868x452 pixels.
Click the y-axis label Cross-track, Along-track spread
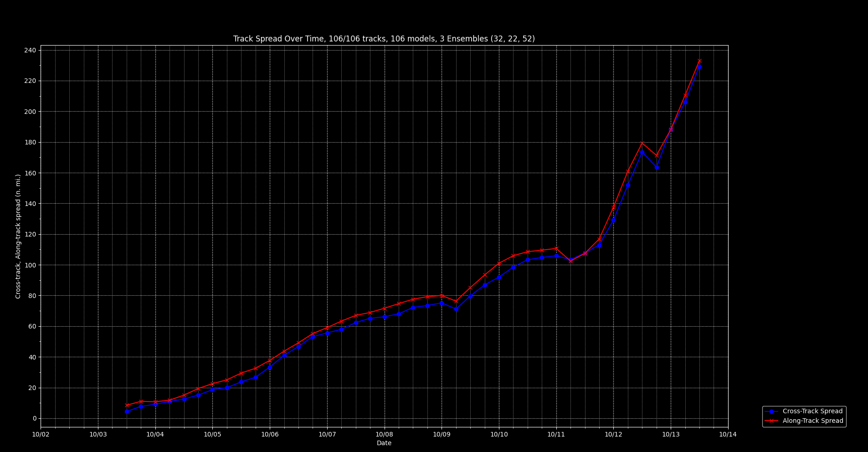click(18, 236)
